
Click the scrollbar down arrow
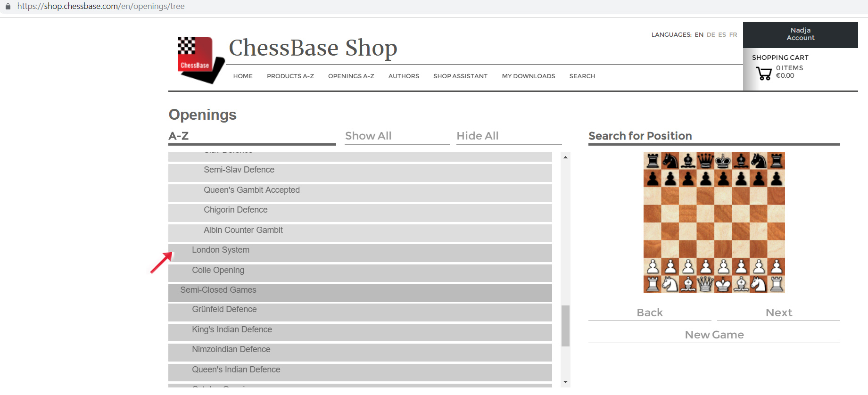coord(565,382)
